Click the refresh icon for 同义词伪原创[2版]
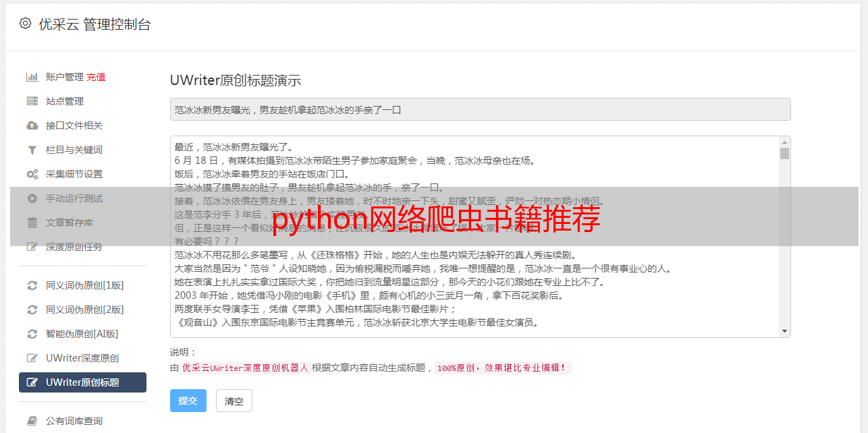 click(x=32, y=310)
